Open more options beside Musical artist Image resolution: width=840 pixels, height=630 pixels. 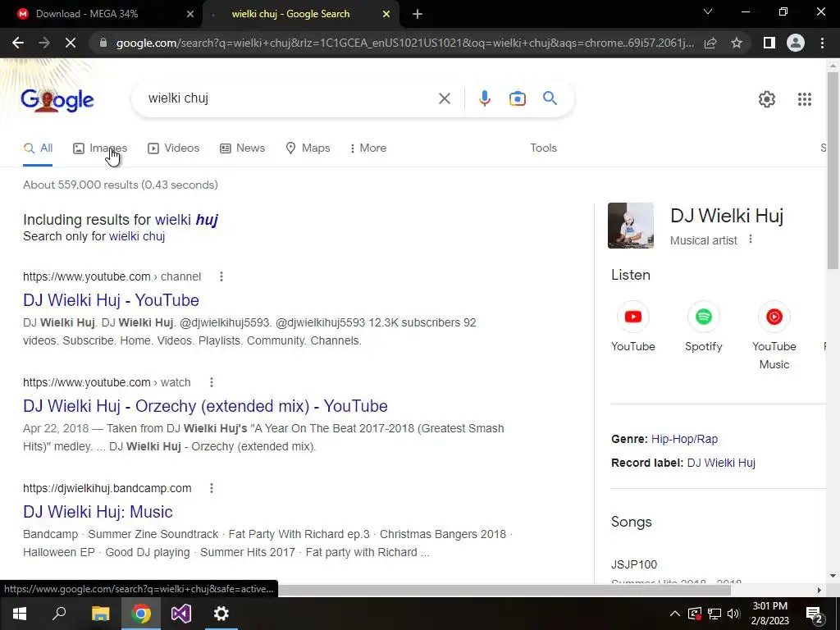(751, 239)
